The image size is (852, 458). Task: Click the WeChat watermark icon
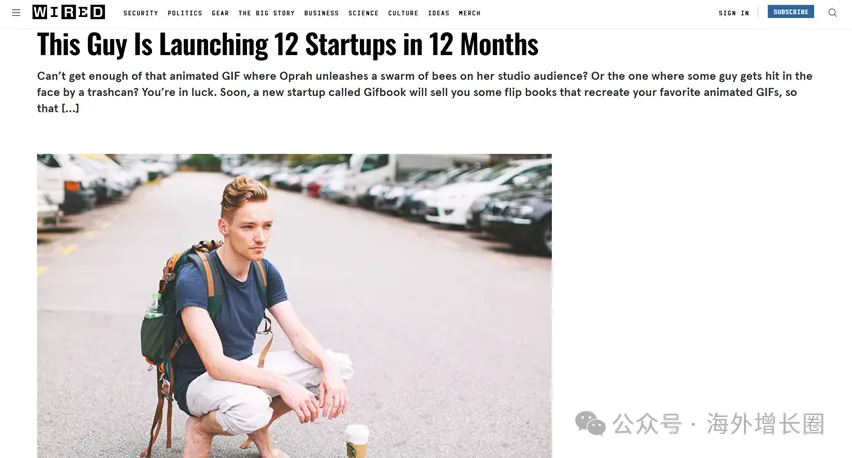(590, 423)
